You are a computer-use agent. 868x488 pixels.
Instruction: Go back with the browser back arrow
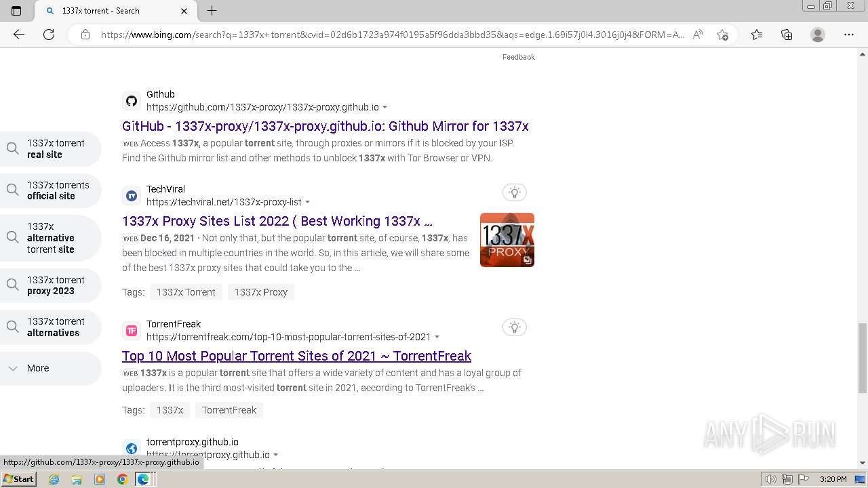tap(19, 35)
